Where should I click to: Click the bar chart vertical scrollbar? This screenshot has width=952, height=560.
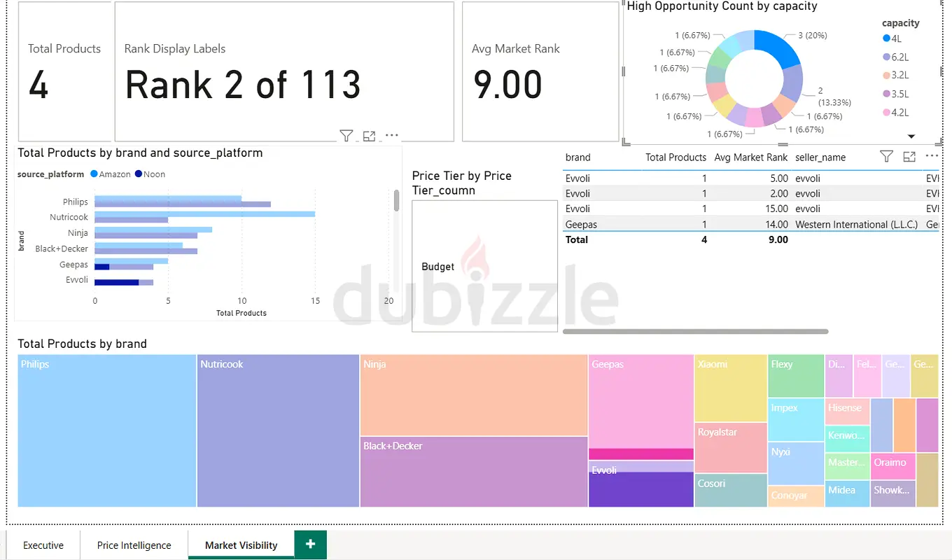coord(396,201)
